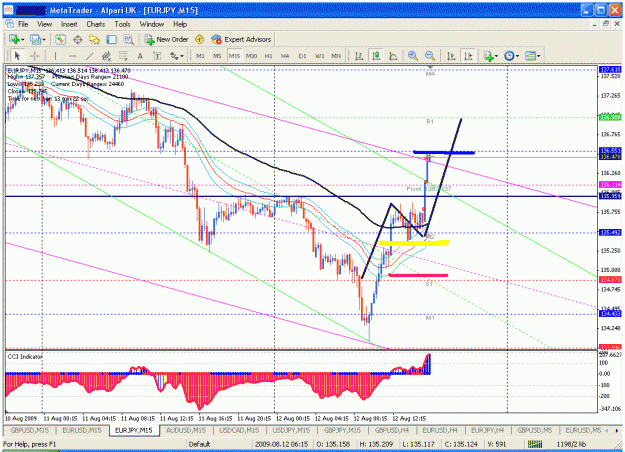Draw a horizontal line tool
Screen dimensions: 625x452
pos(72,56)
